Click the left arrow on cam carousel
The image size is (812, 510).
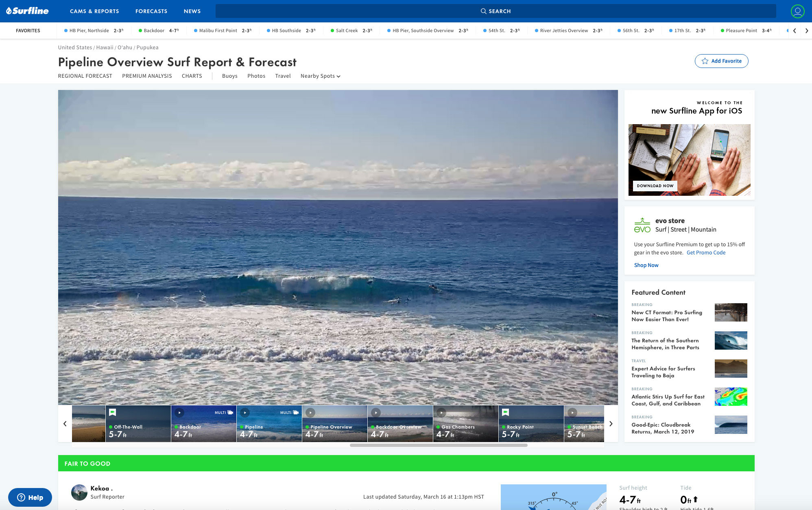pos(64,423)
